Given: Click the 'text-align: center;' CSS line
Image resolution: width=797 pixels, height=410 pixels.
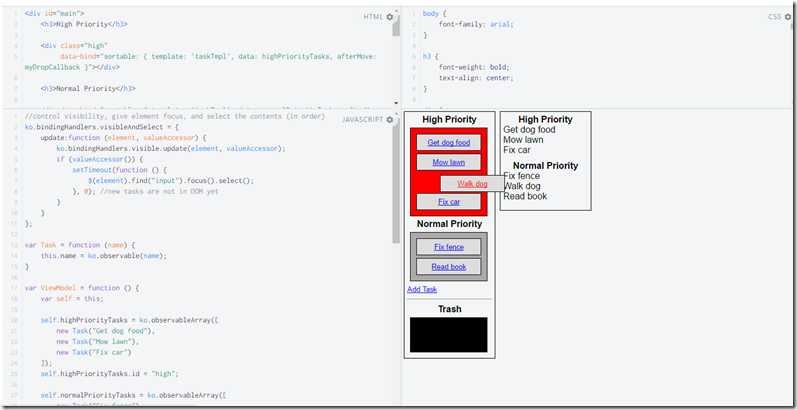Looking at the screenshot, I should (x=476, y=78).
